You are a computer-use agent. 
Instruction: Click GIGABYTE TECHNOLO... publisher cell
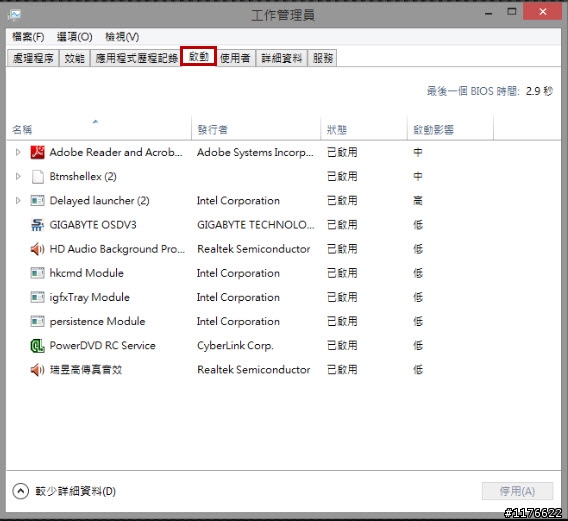(255, 225)
